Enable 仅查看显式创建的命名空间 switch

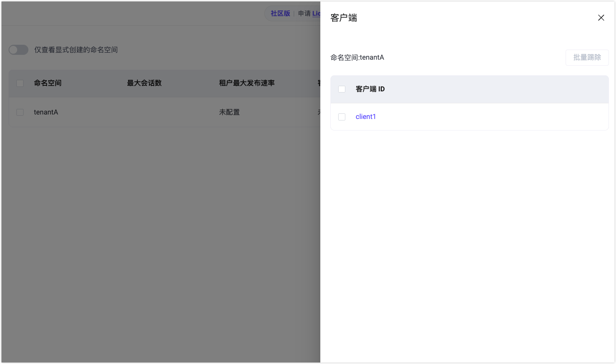click(x=18, y=50)
